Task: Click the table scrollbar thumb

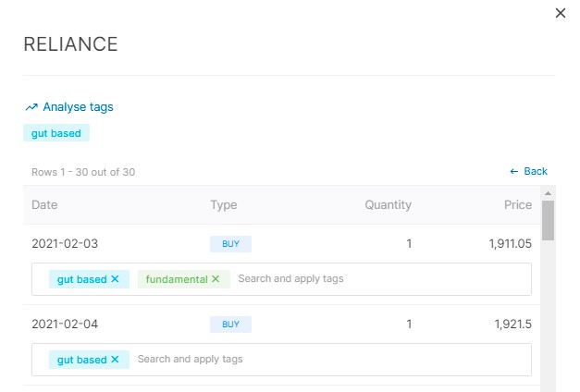Action: tap(548, 221)
